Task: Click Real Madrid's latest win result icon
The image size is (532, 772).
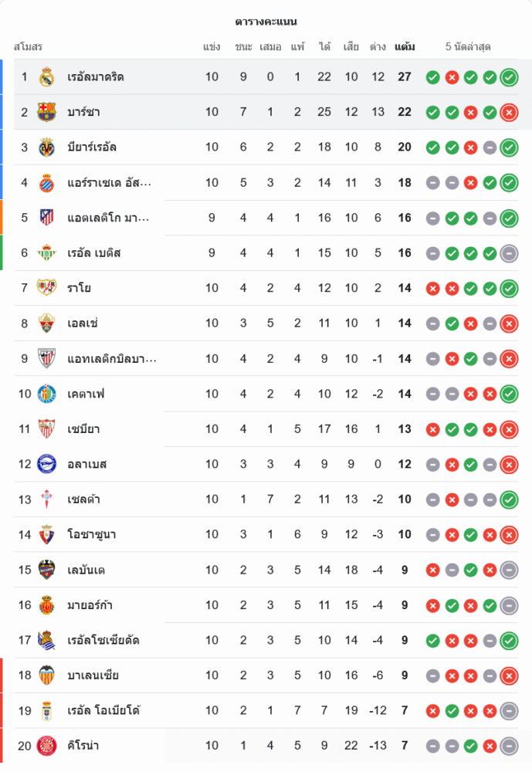Action: (509, 77)
